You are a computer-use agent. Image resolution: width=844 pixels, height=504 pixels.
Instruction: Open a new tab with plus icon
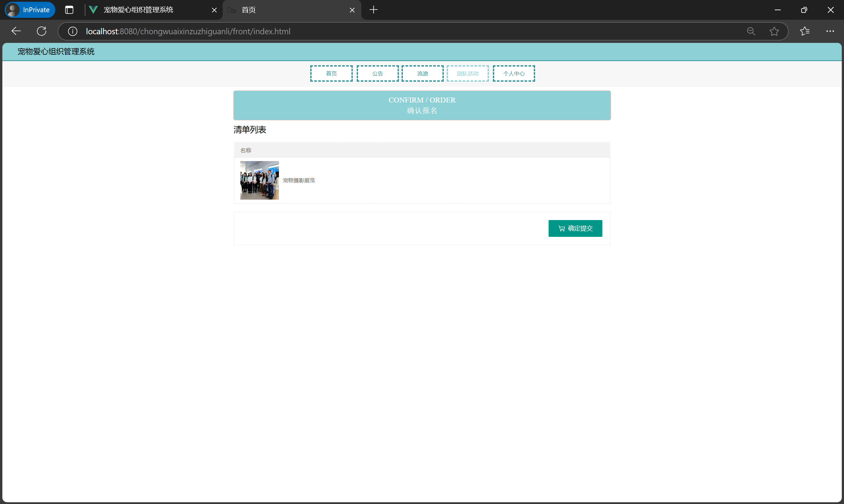pyautogui.click(x=373, y=10)
